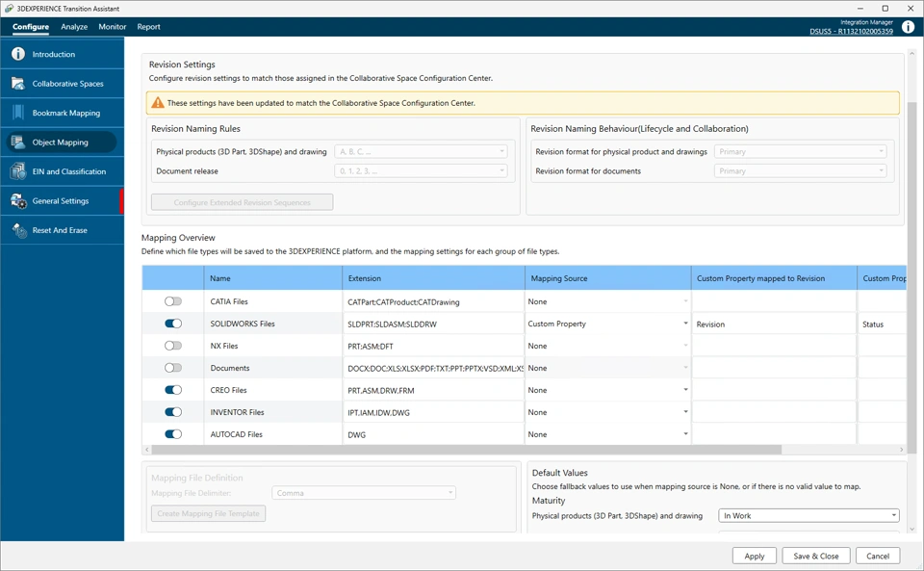
Task: Click the Introduction info icon in sidebar
Action: point(17,55)
